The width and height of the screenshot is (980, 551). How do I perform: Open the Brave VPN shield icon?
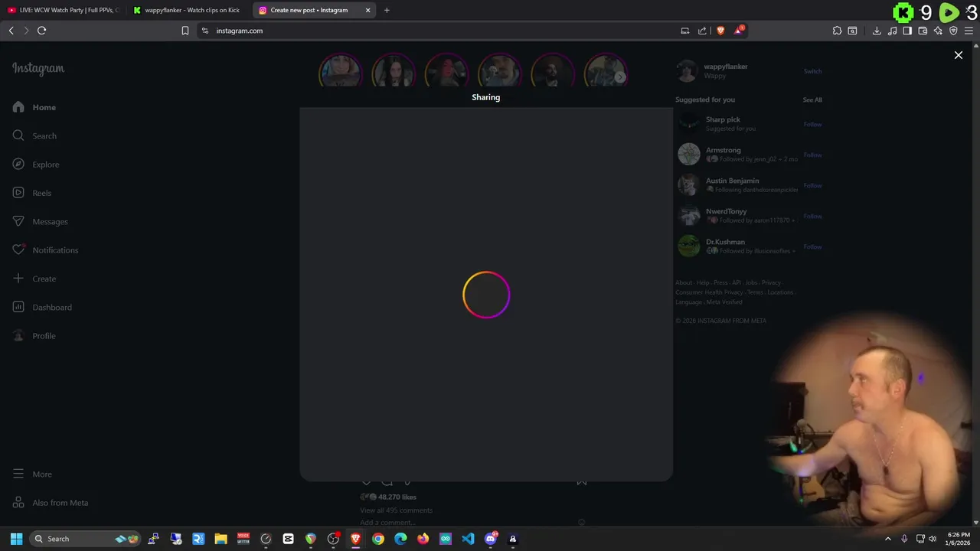pyautogui.click(x=953, y=31)
